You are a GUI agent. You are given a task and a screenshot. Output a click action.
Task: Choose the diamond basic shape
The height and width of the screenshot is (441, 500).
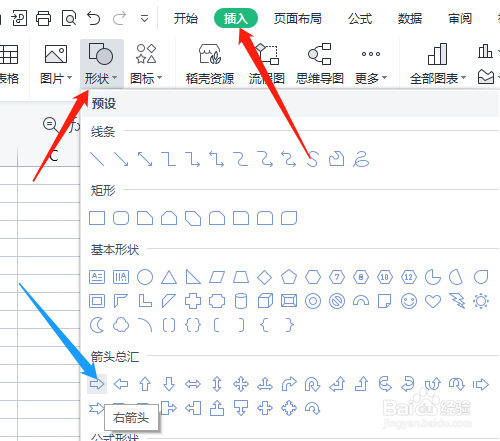pyautogui.click(x=265, y=277)
